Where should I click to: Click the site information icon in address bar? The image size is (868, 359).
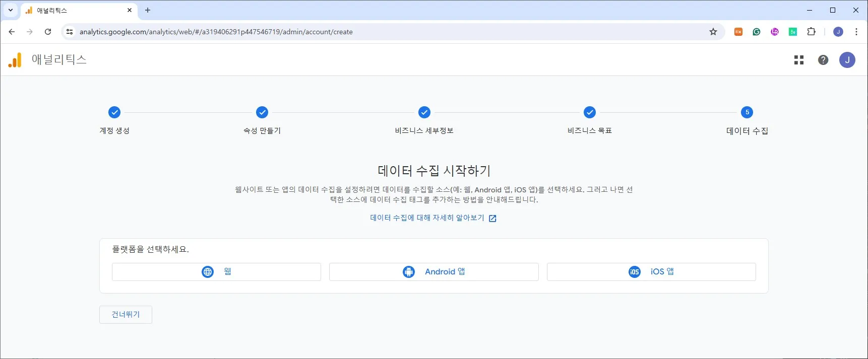tap(70, 32)
